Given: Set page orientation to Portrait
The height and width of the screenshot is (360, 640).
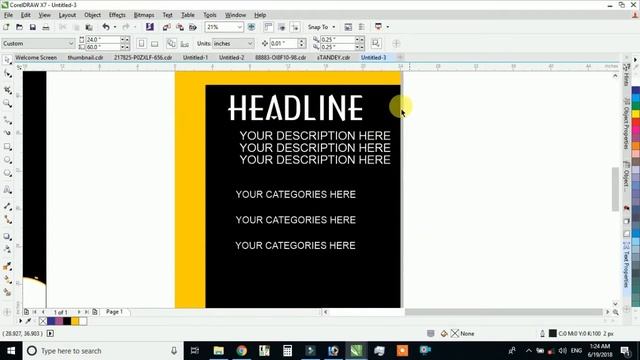Looking at the screenshot, I should coord(141,43).
